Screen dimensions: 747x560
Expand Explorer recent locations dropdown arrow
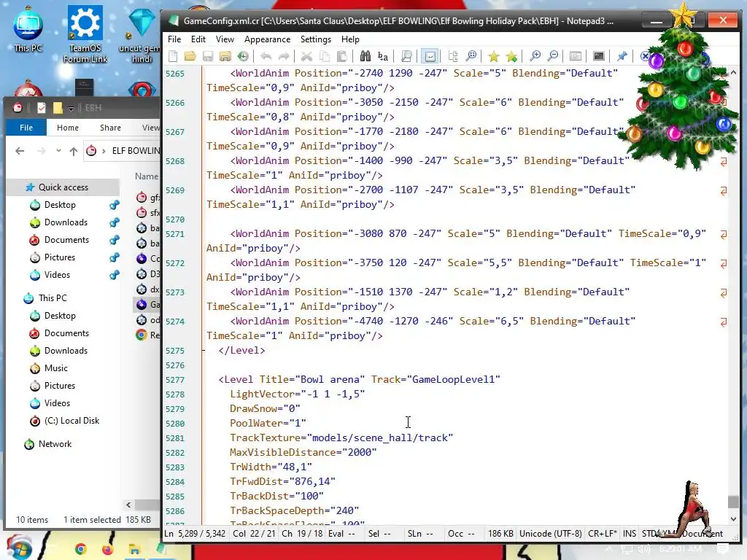point(58,151)
